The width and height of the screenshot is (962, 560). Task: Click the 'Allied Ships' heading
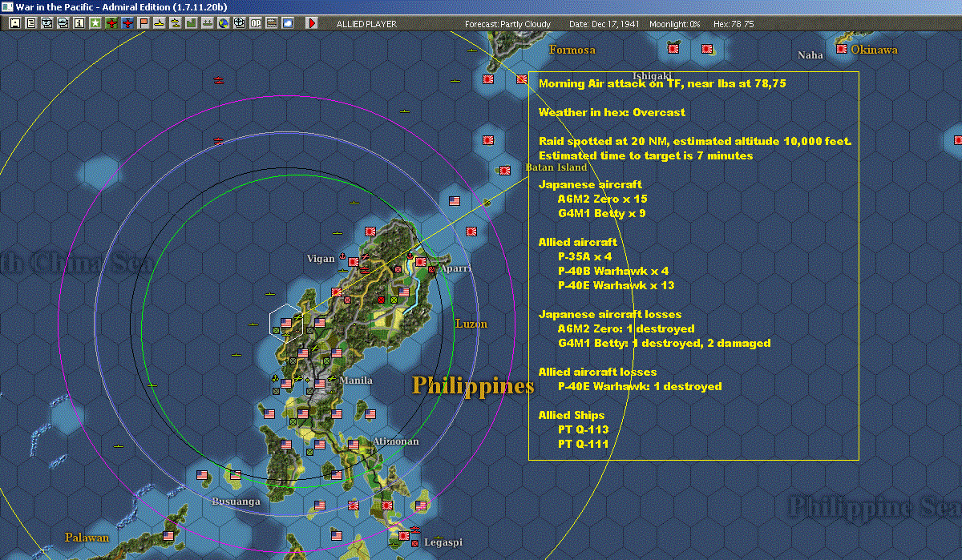point(572,415)
